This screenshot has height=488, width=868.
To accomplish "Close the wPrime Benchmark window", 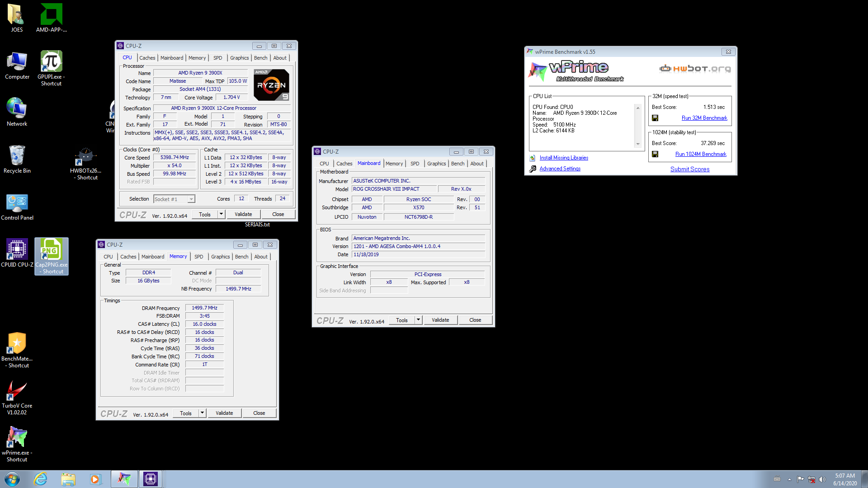I will pyautogui.click(x=728, y=52).
